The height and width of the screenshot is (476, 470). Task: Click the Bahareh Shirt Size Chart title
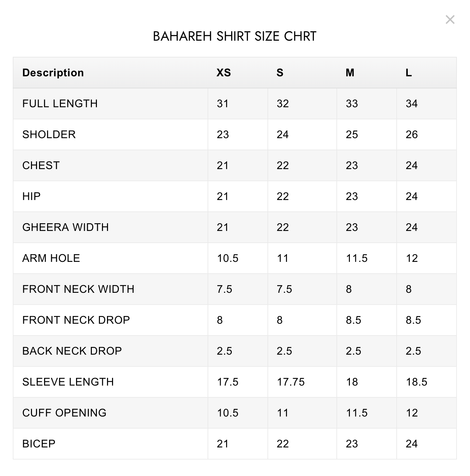click(234, 36)
